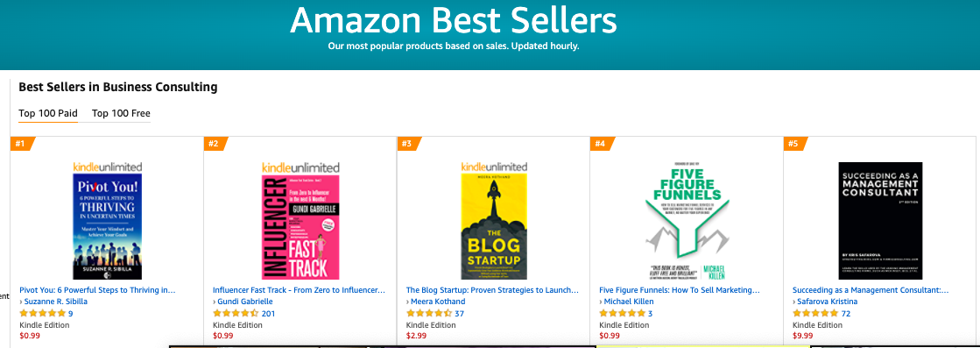Open the Top 100 Paid tab
The width and height of the screenshot is (980, 348).
(48, 113)
